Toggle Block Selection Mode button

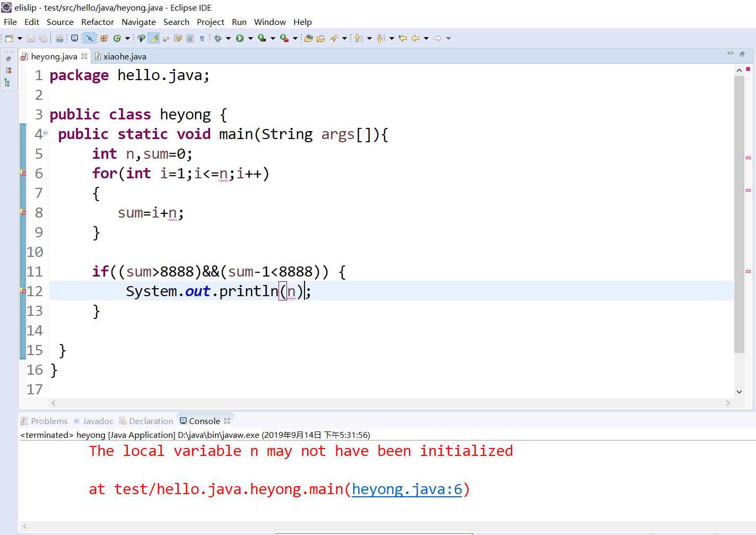point(190,38)
